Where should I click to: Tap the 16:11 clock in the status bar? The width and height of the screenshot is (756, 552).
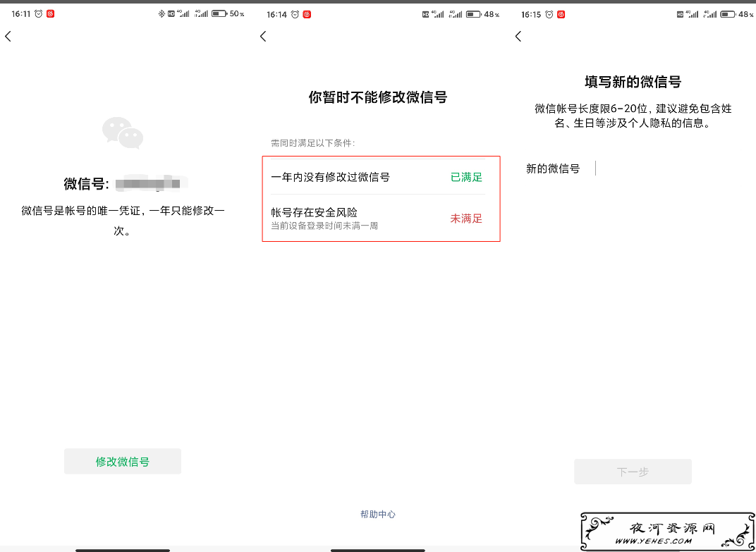tap(21, 14)
